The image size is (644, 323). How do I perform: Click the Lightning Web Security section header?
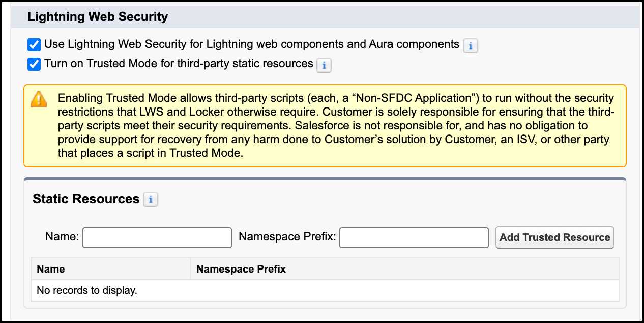point(98,17)
